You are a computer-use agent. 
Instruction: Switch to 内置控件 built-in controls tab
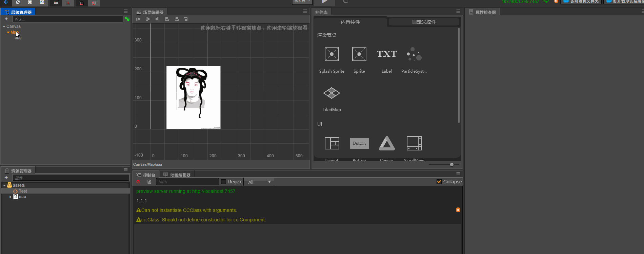pyautogui.click(x=350, y=22)
